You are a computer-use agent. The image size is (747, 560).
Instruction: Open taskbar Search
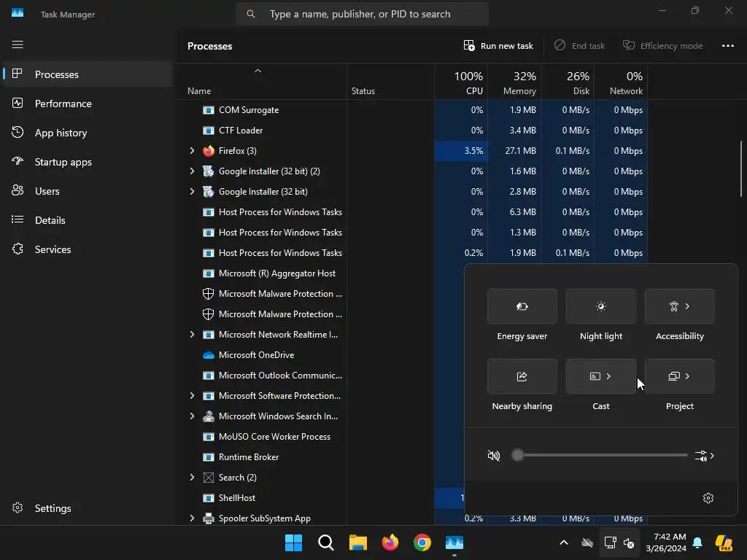(326, 542)
